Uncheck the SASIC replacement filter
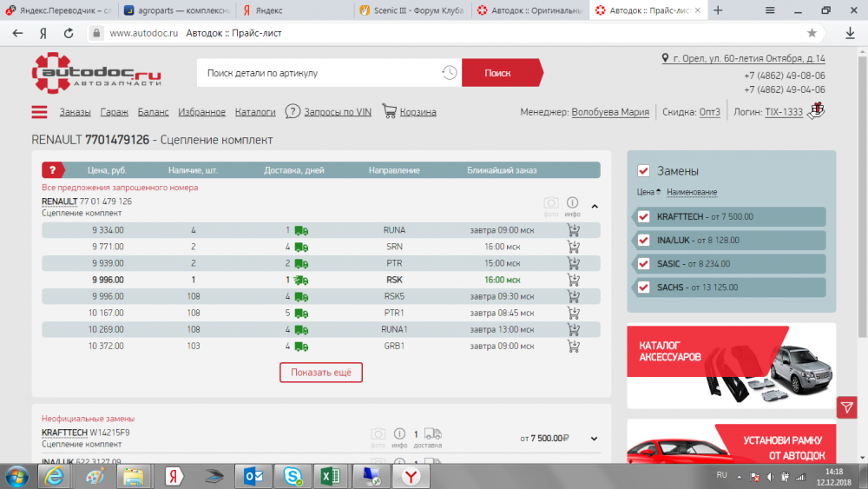868x489 pixels. tap(643, 263)
